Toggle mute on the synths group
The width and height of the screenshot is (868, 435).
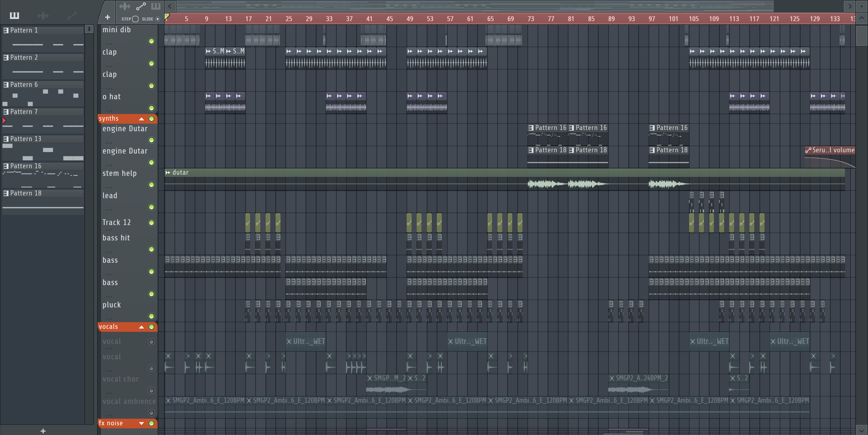(152, 119)
